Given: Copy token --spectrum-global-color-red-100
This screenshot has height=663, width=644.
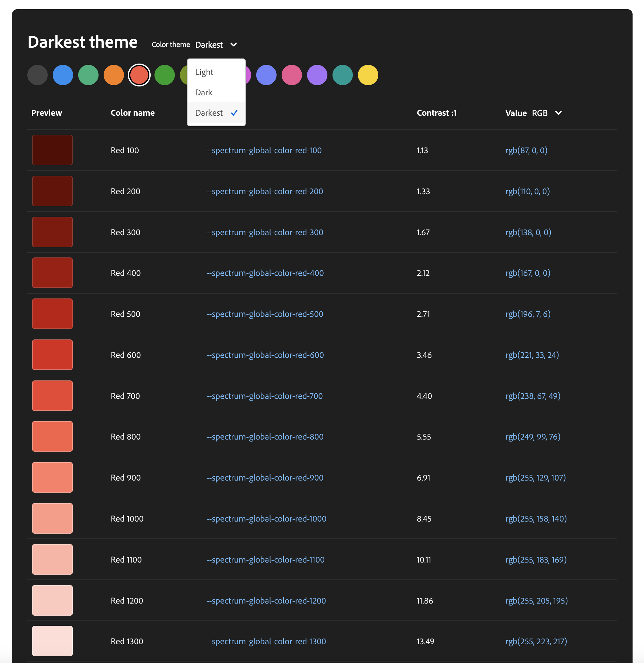Looking at the screenshot, I should pos(264,151).
